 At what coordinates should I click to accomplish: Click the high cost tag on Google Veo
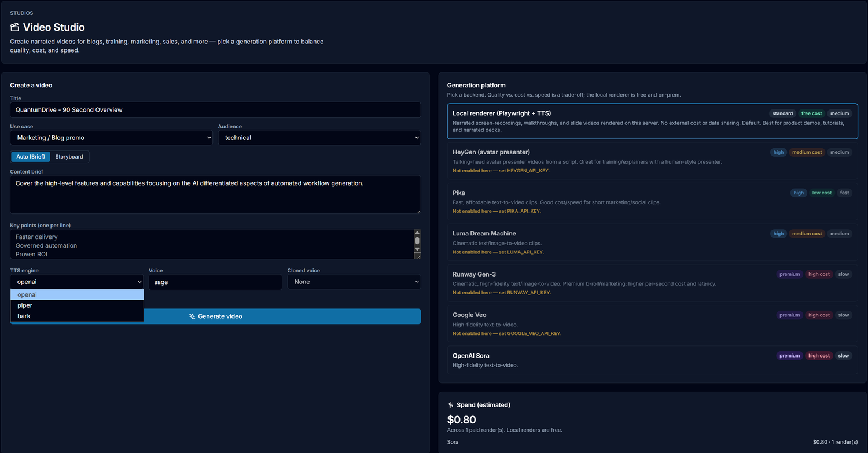pos(819,315)
